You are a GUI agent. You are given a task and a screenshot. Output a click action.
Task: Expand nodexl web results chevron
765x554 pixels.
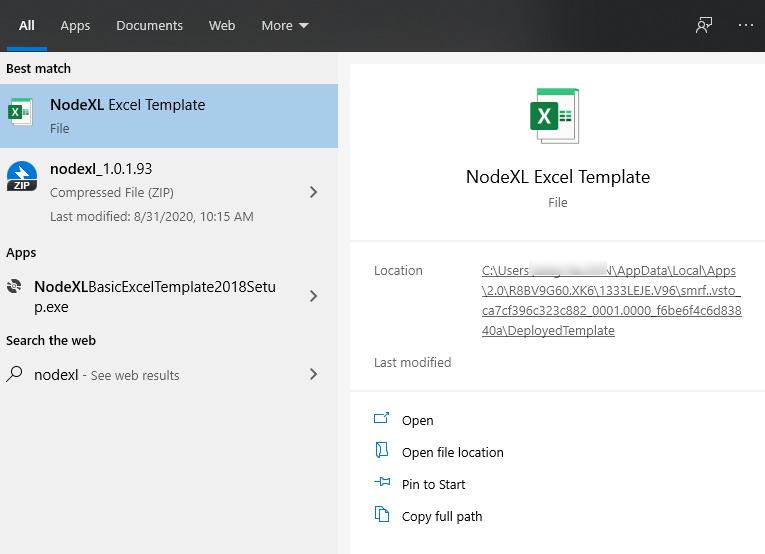click(313, 374)
